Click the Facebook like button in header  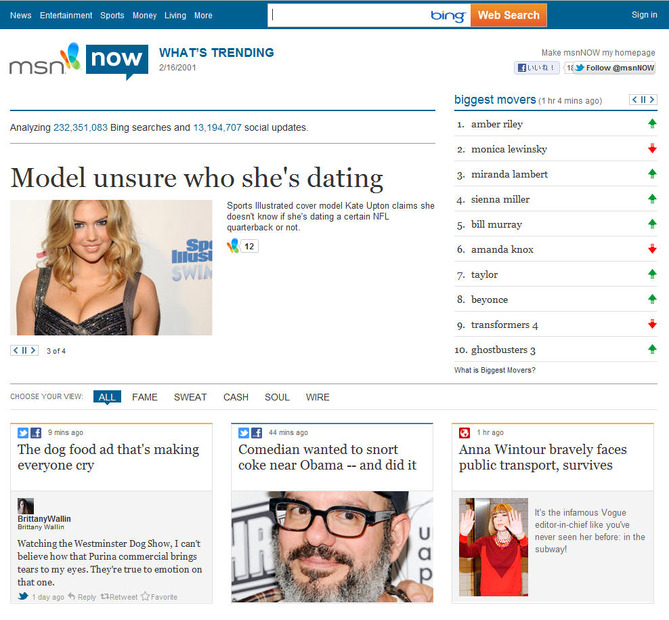536,67
